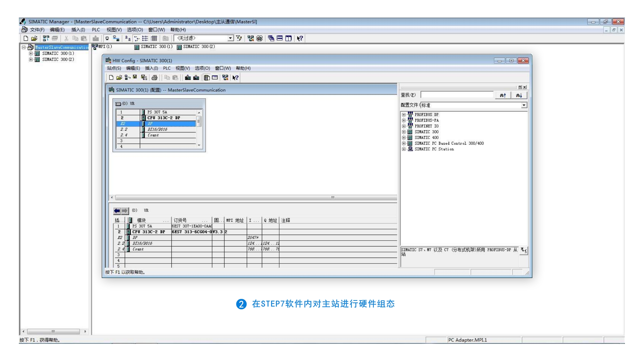Open the 配置文件 标准 profile dropdown
644x362 pixels.
pos(524,105)
